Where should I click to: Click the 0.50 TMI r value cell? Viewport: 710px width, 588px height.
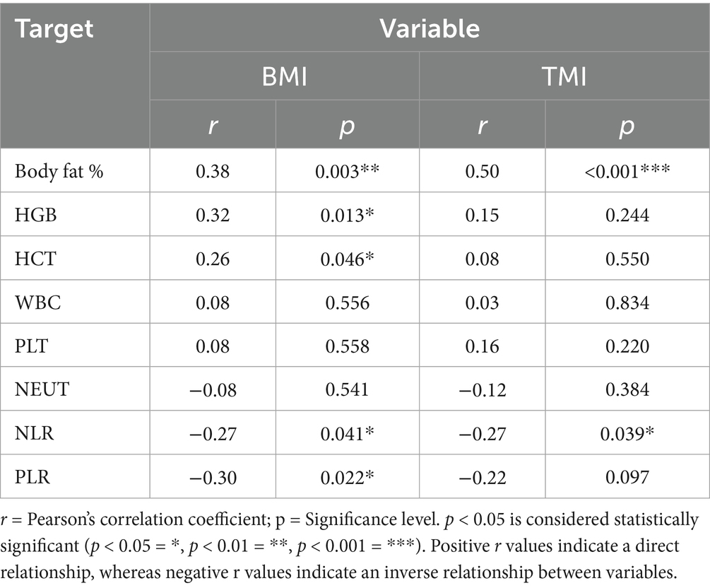tap(483, 171)
